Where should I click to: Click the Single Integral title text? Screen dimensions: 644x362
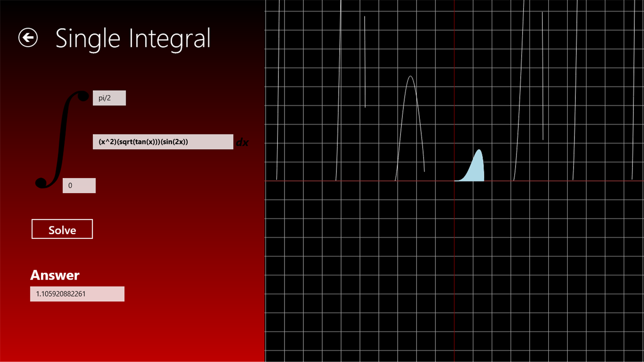tap(133, 39)
